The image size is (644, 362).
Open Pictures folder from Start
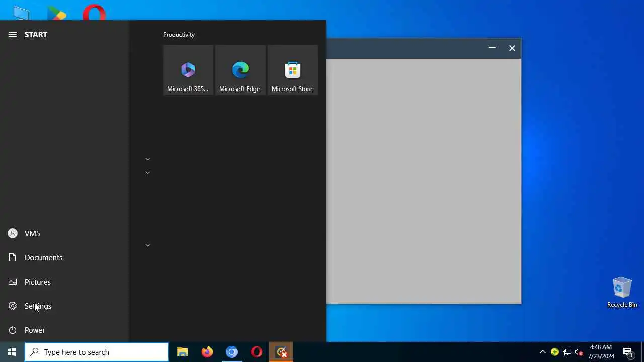pyautogui.click(x=64, y=282)
